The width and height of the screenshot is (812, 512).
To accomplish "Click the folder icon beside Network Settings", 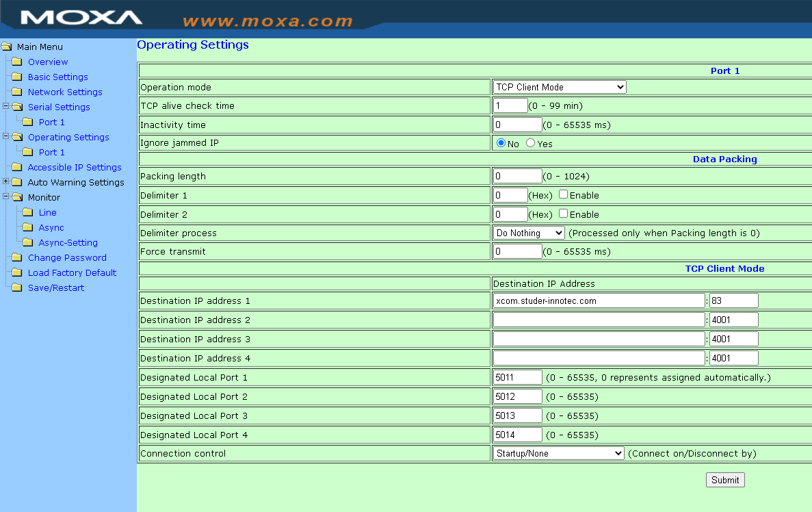I will [x=17, y=92].
